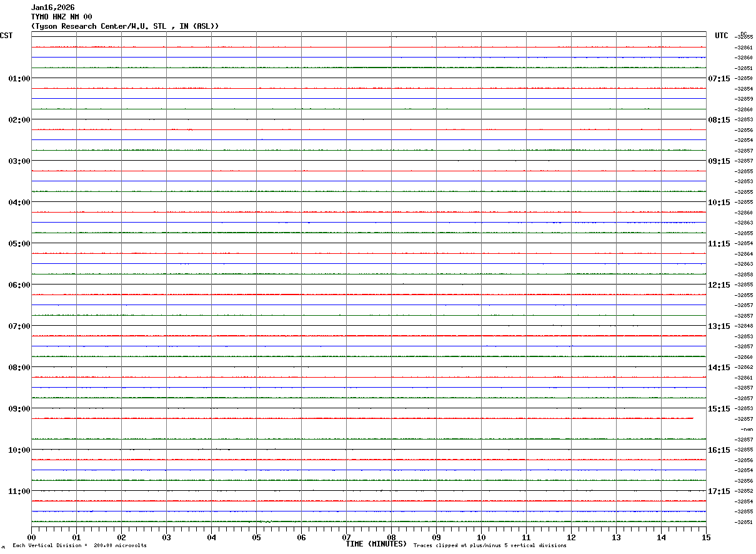This screenshot has width=756, height=554.
Task: Click minute tick label 09 on x-axis
Action: tap(436, 537)
